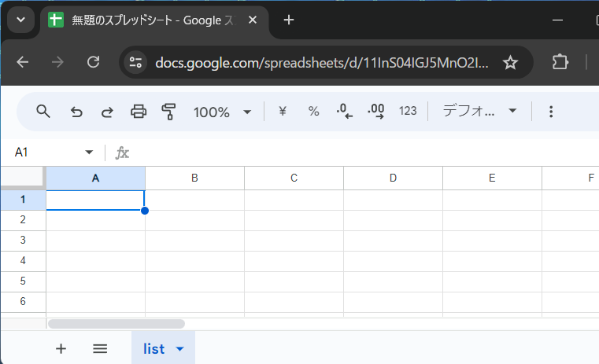Screen dimensions: 599x364
Task: Apply yen currency format
Action: pos(283,112)
